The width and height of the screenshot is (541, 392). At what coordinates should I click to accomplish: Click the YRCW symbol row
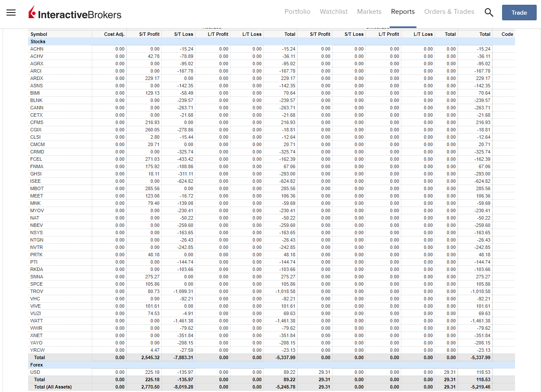pos(272,350)
